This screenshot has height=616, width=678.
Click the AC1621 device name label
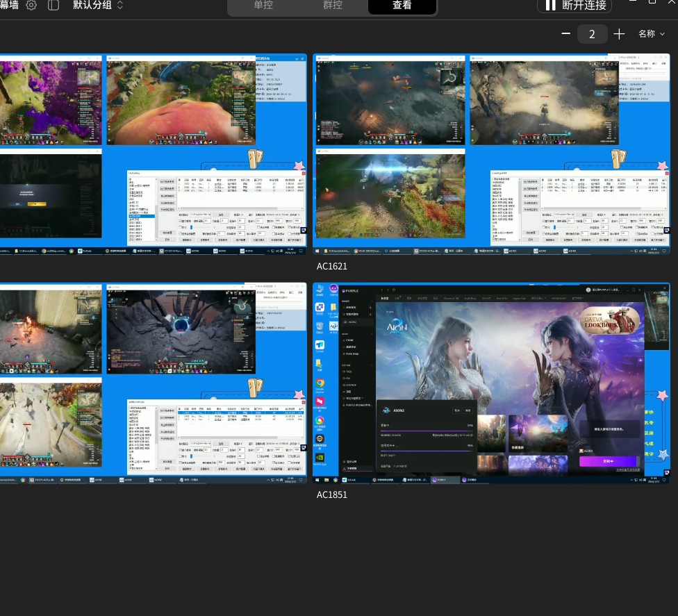pos(331,266)
